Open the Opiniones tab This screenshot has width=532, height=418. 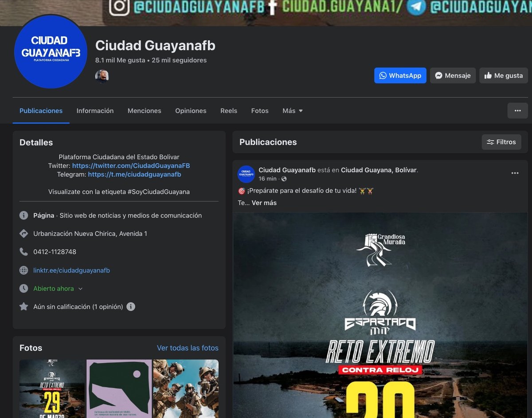point(191,111)
